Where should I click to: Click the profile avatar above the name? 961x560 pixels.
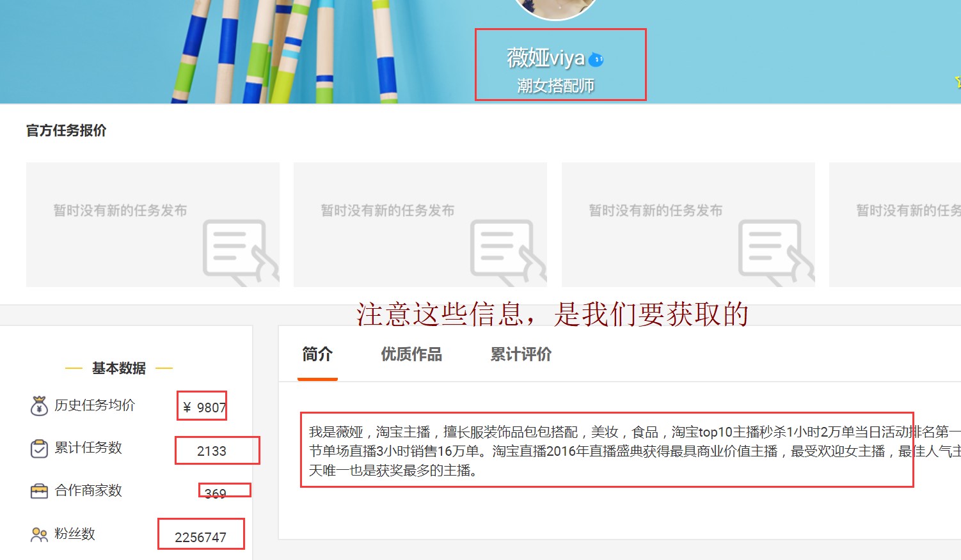point(555,9)
